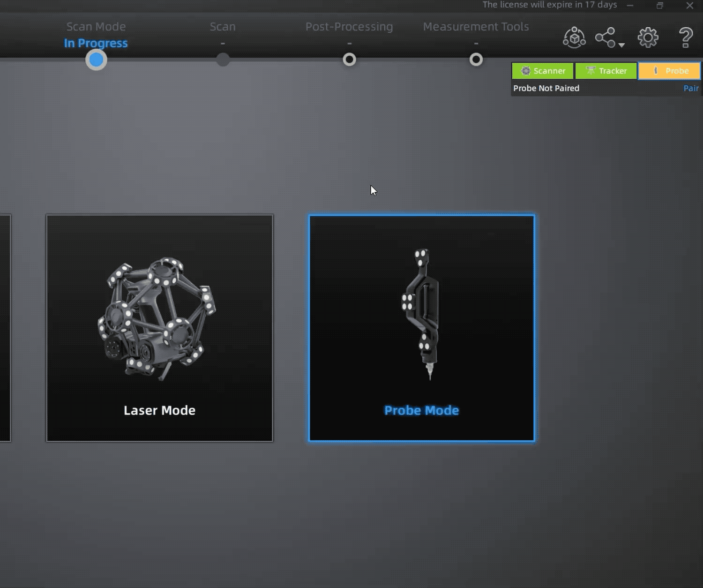The image size is (703, 588).
Task: Select the Measurement Tools step circle
Action: [476, 60]
